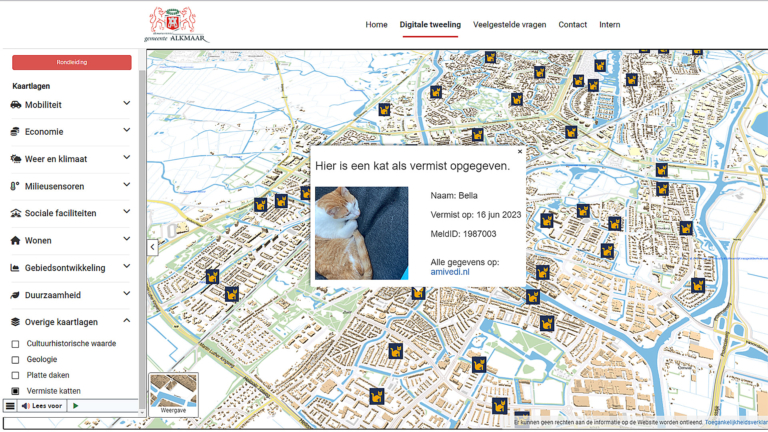Close the missing cat popup
This screenshot has height=432, width=768.
(x=520, y=152)
